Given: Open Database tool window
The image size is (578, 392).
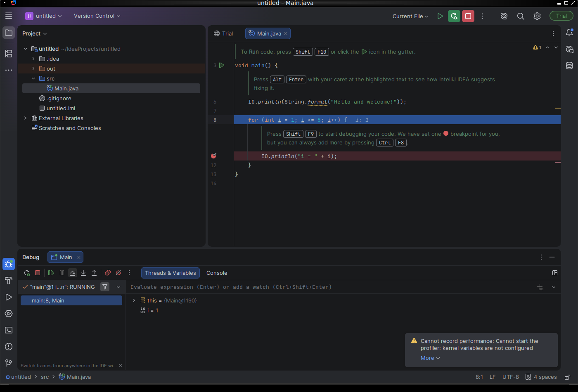Looking at the screenshot, I should (x=569, y=66).
